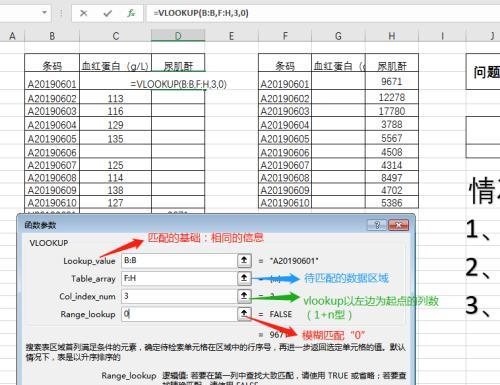Confirm formula with the checkmark icon
This screenshot has width=500, height=385.
coord(107,13)
